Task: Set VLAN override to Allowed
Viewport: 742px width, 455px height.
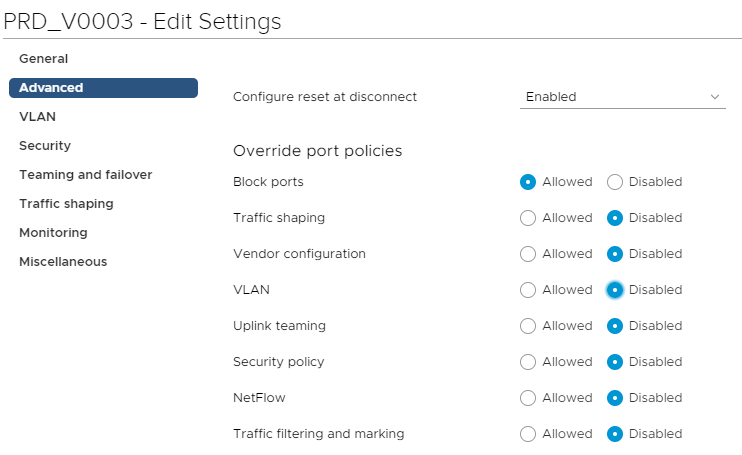Action: tap(528, 290)
